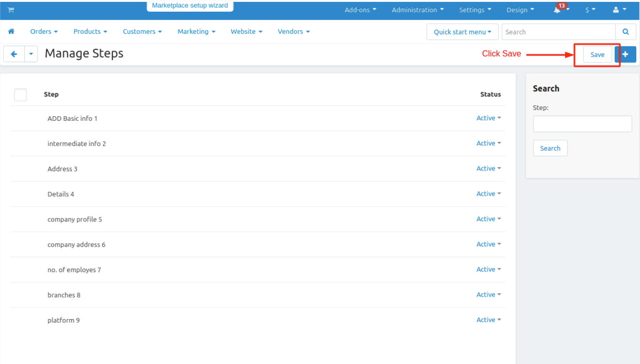Image resolution: width=640 pixels, height=364 pixels.
Task: Expand the caret dropdown next to back arrow
Action: [x=31, y=54]
